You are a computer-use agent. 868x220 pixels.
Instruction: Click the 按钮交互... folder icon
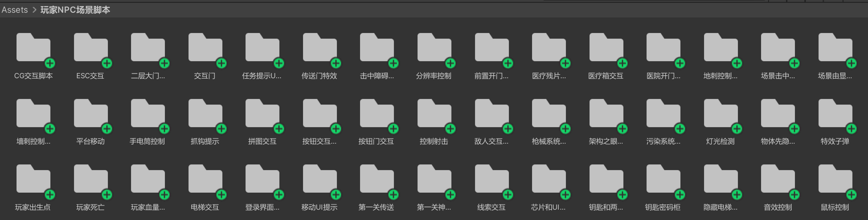(x=319, y=113)
